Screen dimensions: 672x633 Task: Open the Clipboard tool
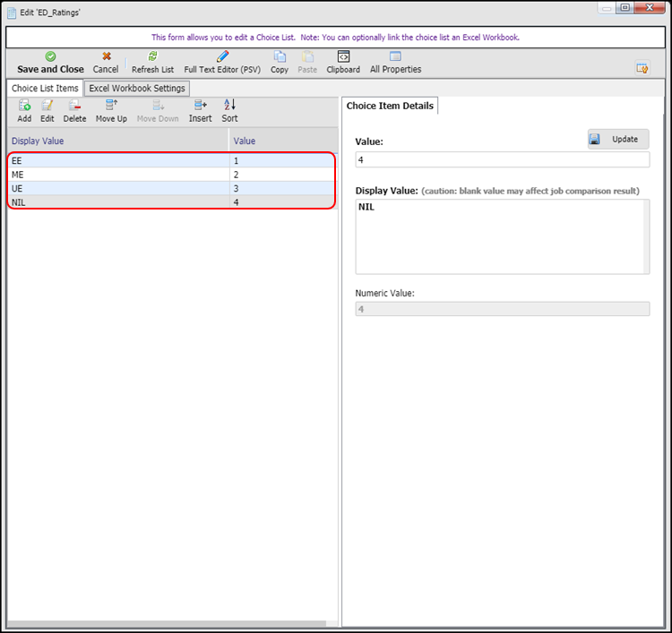pos(343,56)
